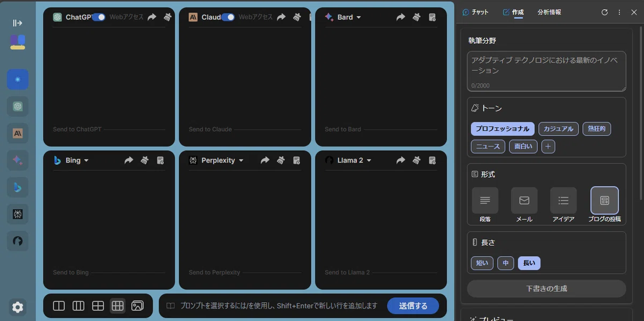Switch to two-column layout
The width and height of the screenshot is (644, 321).
tap(59, 305)
